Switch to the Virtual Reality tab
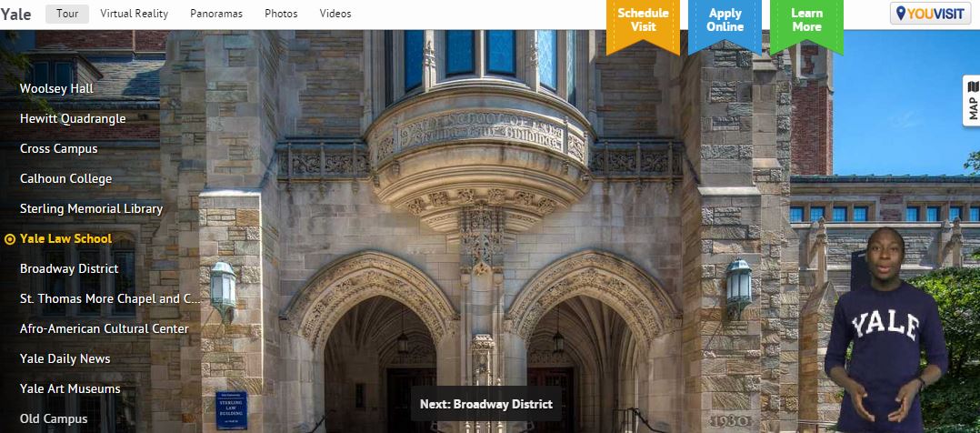The image size is (980, 433). click(134, 14)
